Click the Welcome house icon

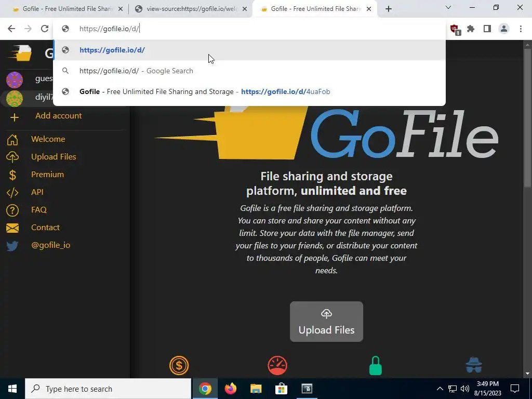tap(12, 139)
